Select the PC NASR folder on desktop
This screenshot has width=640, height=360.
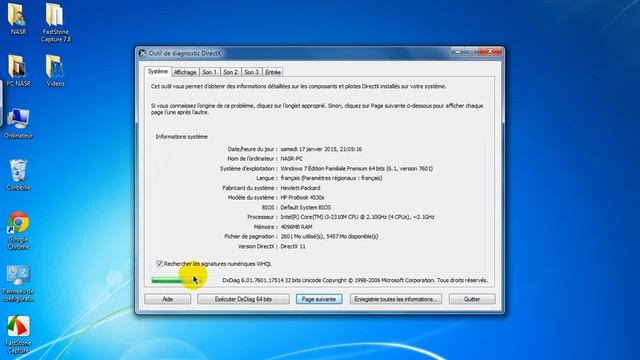18,71
